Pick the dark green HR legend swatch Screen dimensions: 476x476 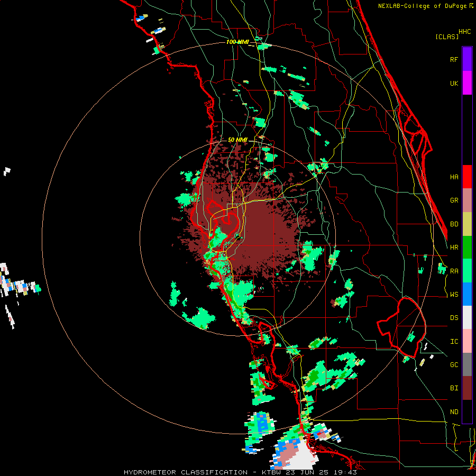[x=467, y=248]
